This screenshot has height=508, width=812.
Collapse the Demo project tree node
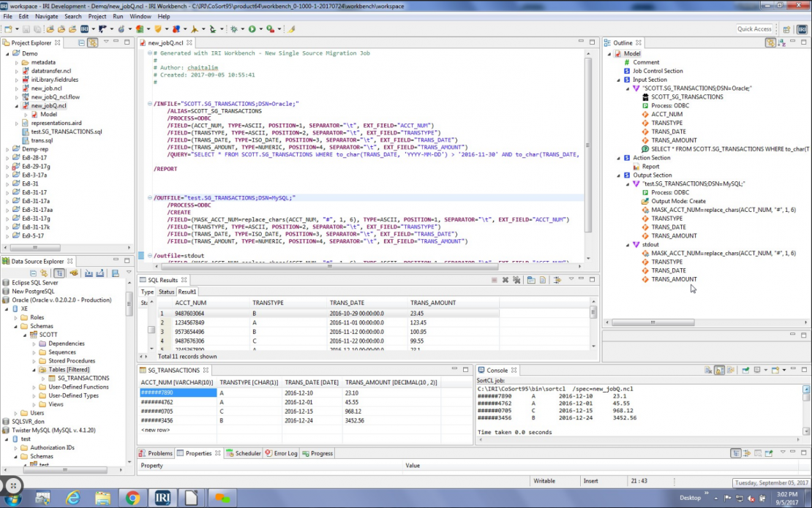click(7, 54)
